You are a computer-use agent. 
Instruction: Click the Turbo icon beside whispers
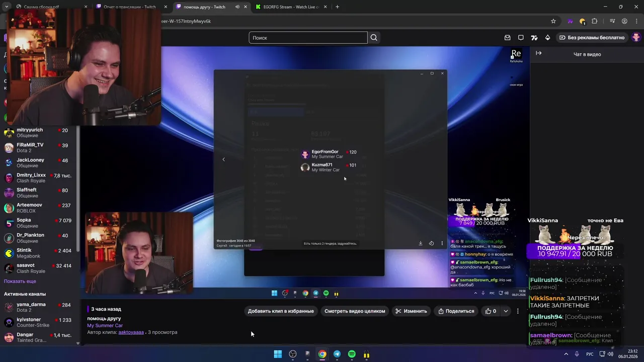(534, 38)
